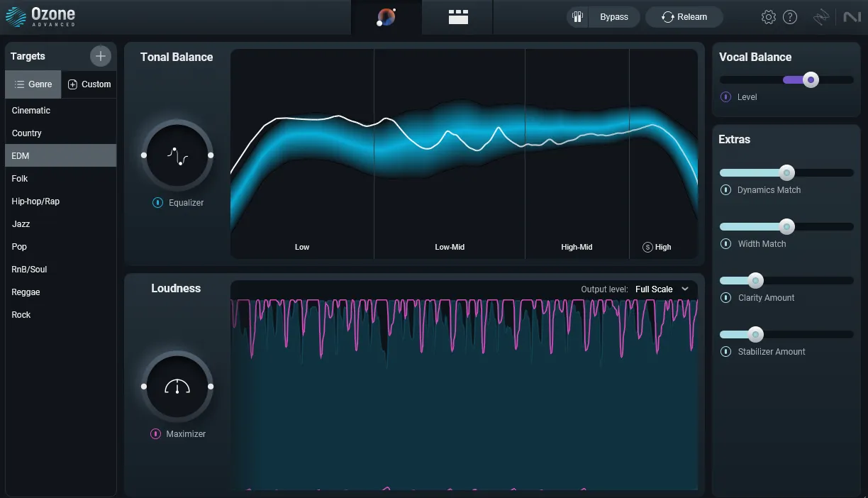This screenshot has height=498, width=868.
Task: Add a new target with plus button
Action: coord(100,56)
